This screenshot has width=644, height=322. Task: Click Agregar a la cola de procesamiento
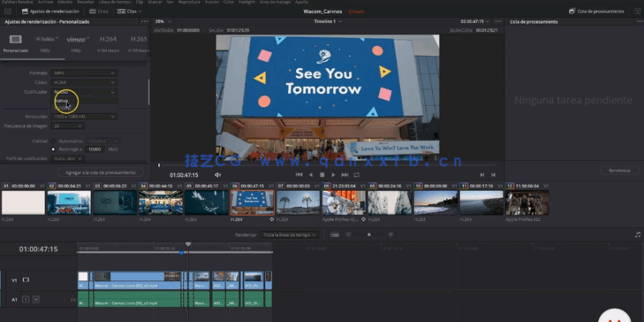pyautogui.click(x=101, y=172)
